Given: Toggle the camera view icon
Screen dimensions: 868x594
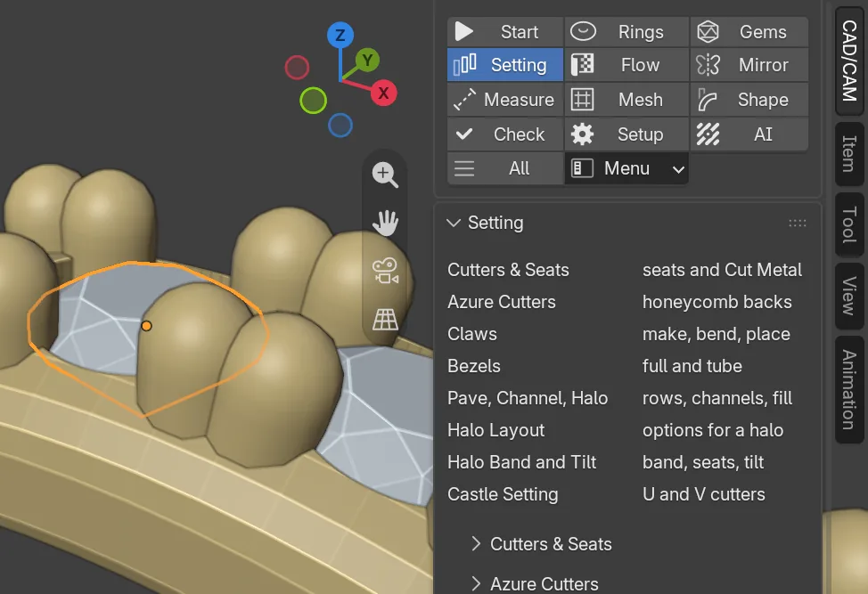Looking at the screenshot, I should (385, 271).
